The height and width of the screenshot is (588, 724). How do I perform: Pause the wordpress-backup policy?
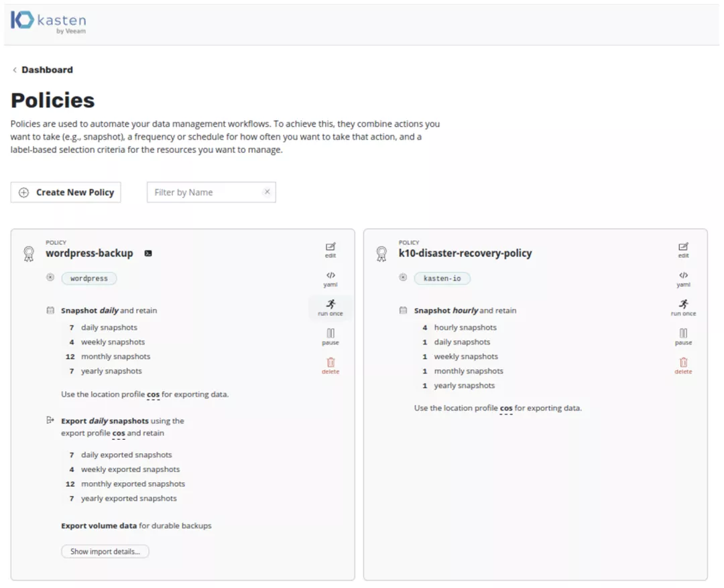[x=330, y=336]
